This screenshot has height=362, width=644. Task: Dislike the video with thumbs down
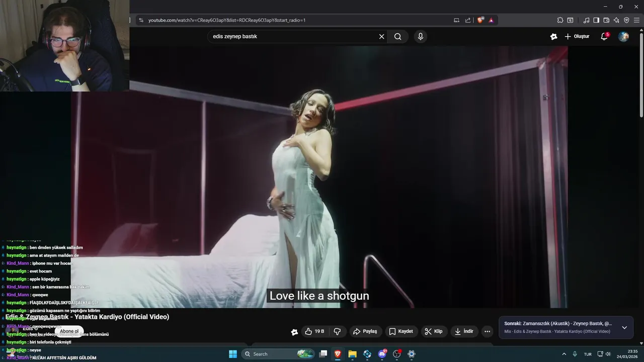point(337,331)
